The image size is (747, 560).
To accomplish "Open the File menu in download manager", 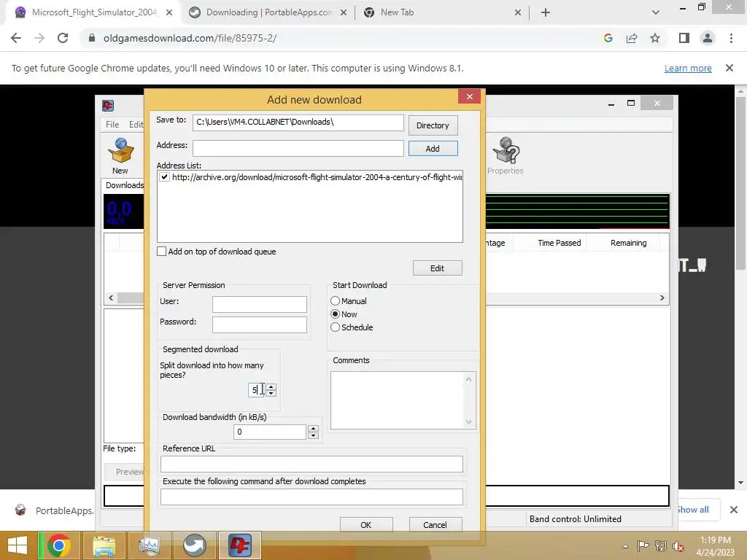I will [x=112, y=124].
